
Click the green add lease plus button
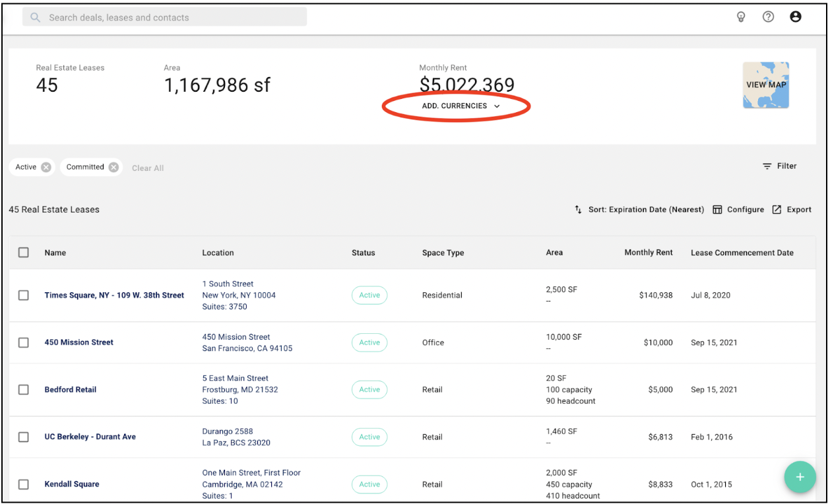pyautogui.click(x=800, y=477)
